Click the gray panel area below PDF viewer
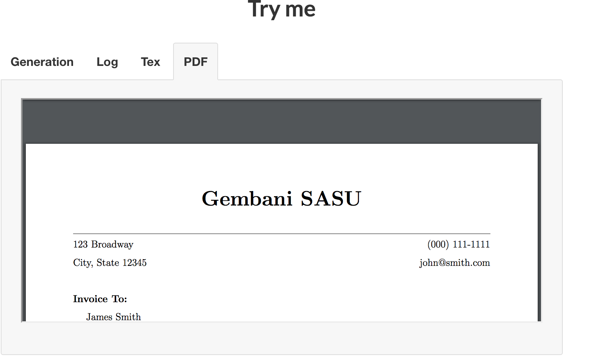Image resolution: width=592 pixels, height=364 pixels. pyautogui.click(x=282, y=338)
